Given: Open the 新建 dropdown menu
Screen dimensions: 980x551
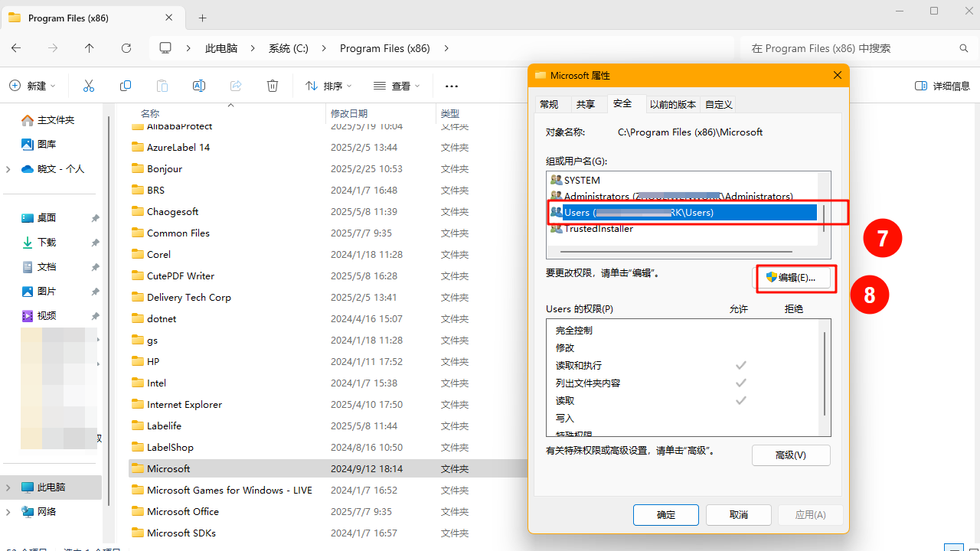Looking at the screenshot, I should pos(32,86).
